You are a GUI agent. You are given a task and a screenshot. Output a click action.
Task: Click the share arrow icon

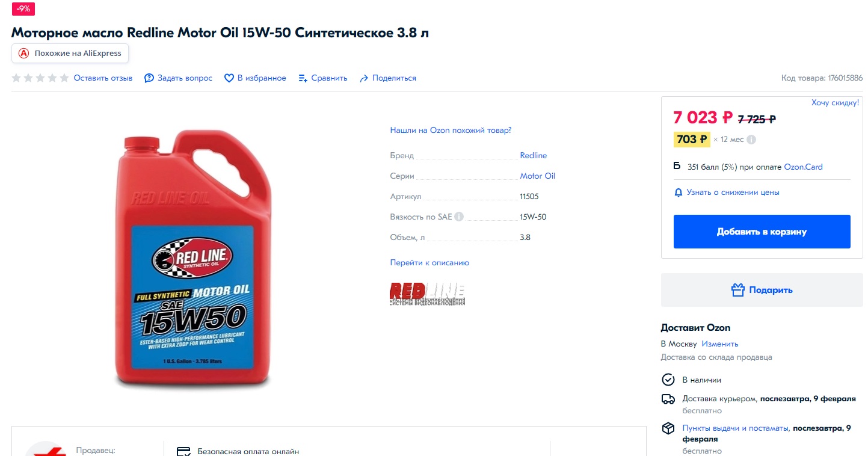(364, 78)
